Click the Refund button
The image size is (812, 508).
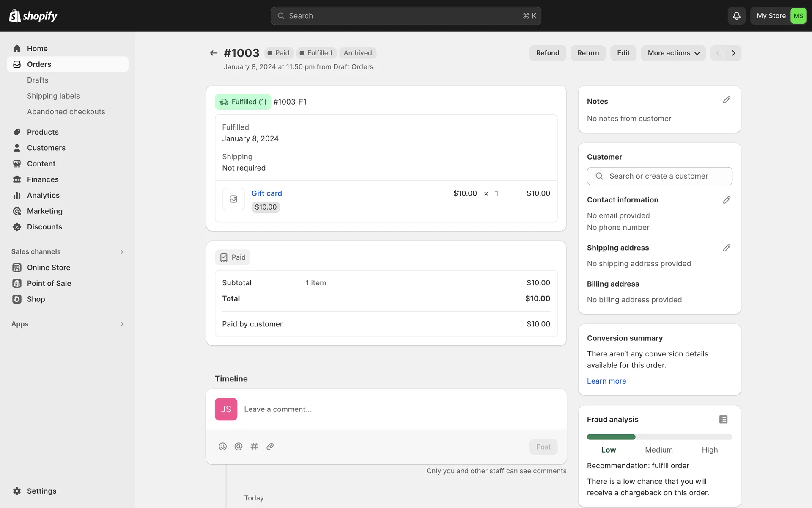tap(547, 53)
